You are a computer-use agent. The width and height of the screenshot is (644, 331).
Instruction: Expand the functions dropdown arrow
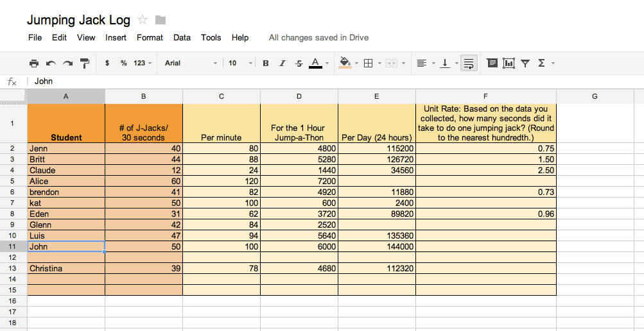(x=553, y=63)
